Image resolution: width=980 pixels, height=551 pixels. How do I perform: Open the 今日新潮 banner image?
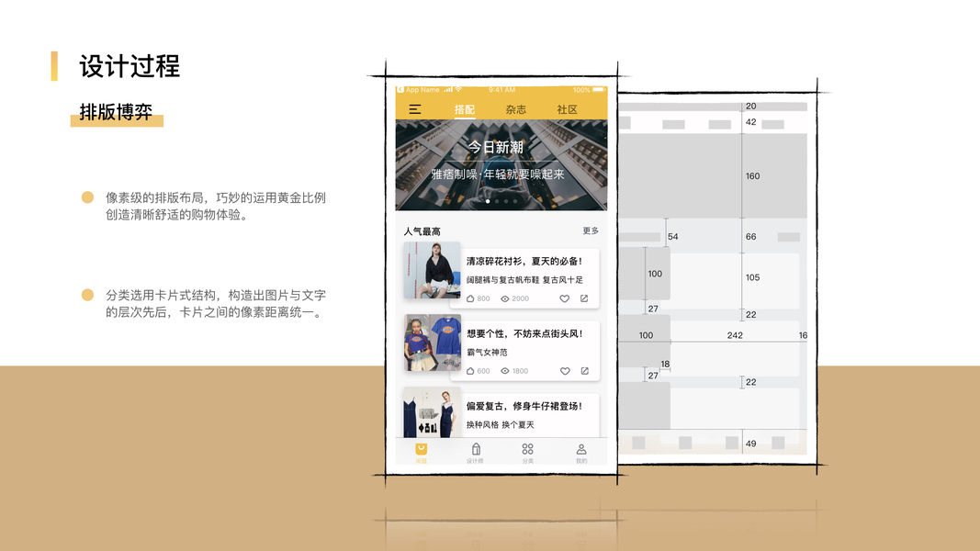(501, 165)
